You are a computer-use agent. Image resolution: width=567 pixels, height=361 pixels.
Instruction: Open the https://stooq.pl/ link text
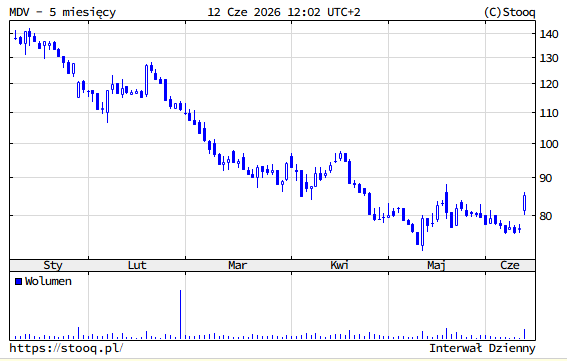click(66, 348)
